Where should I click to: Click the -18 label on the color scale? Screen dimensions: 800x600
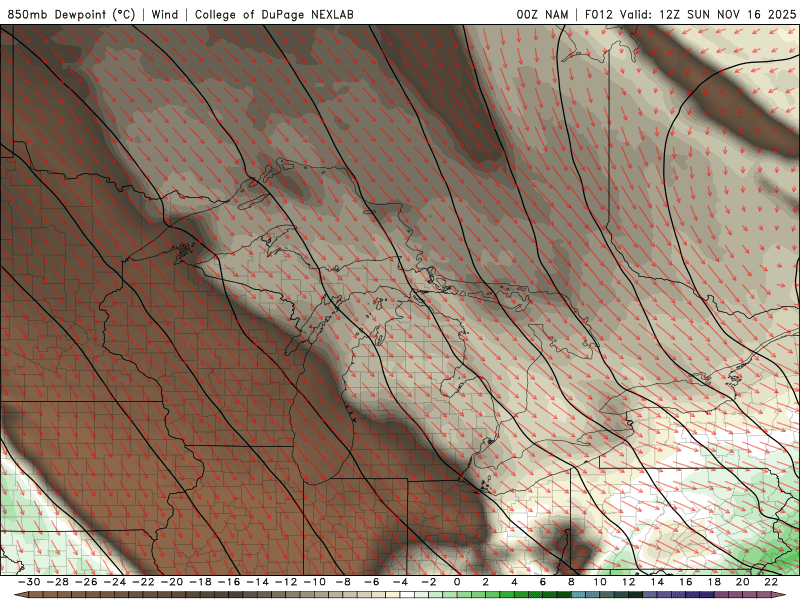click(x=201, y=582)
